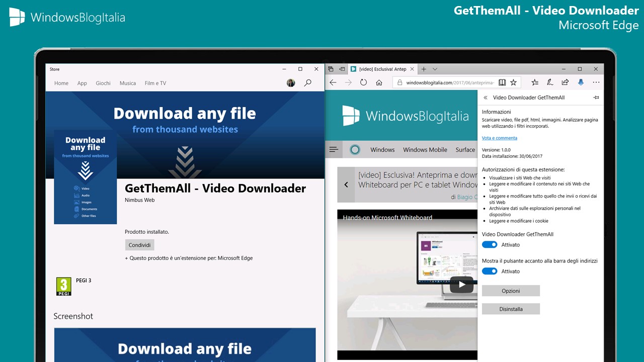Click the site padlock icon in address bar
Screen dimensions: 644x362
pos(399,82)
